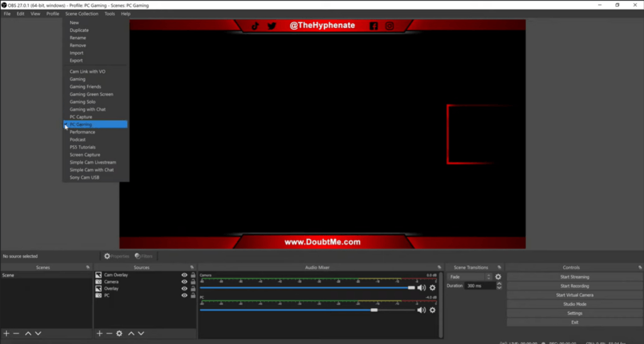Toggle lock on Overlay source
Viewport: 644px width, 344px height.
[193, 289]
